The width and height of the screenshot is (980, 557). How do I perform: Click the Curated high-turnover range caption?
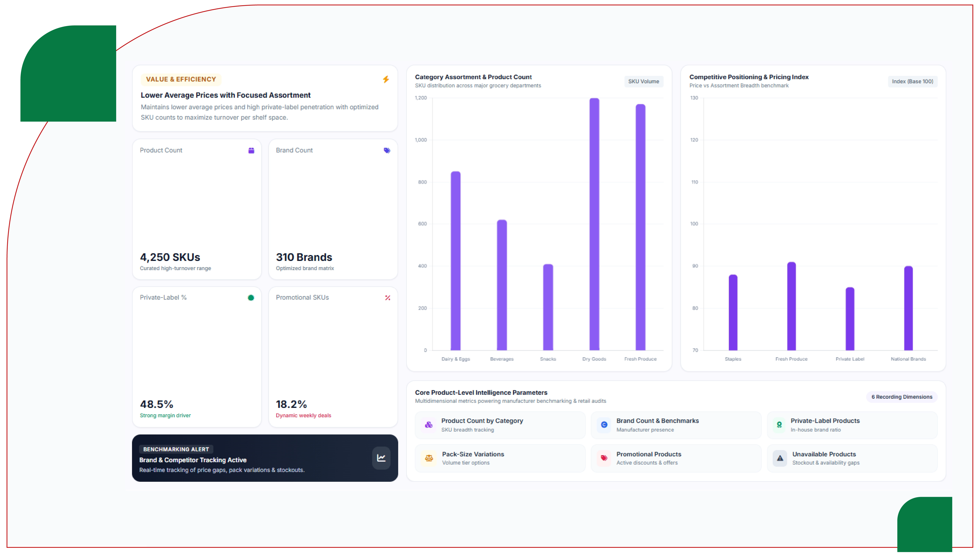175,268
